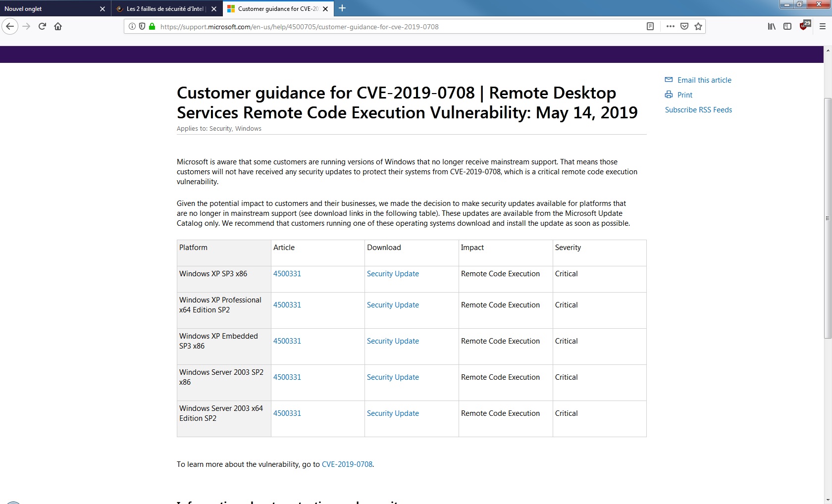Download Security Update for Server 2003 SP2 x86
The height and width of the screenshot is (504, 832).
point(393,377)
